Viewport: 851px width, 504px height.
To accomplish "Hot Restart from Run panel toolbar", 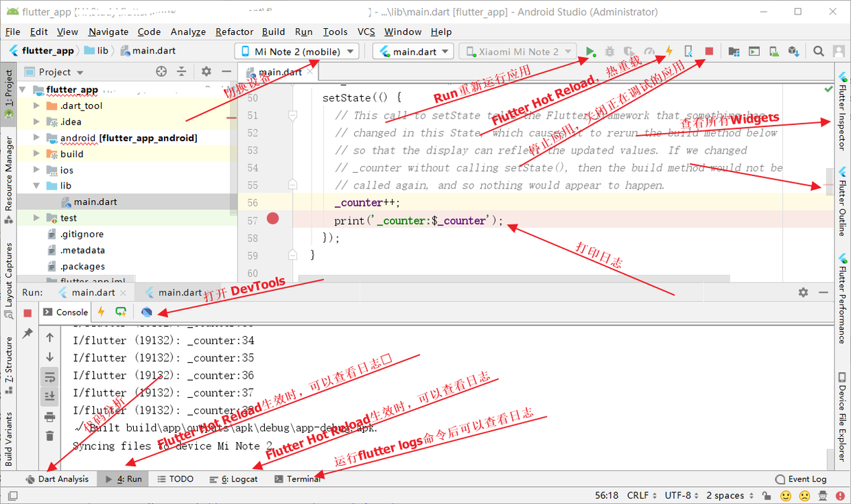I will pos(121,312).
